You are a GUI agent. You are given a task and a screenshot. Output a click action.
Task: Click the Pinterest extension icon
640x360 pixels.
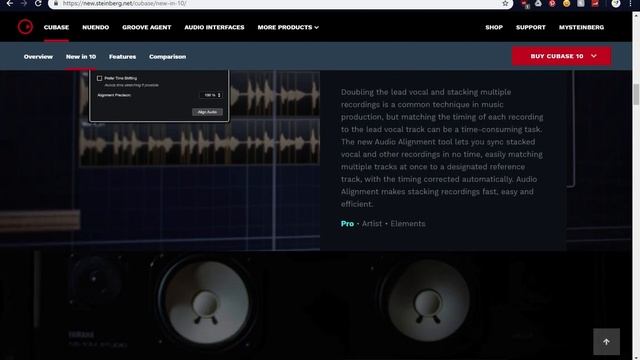552,3
